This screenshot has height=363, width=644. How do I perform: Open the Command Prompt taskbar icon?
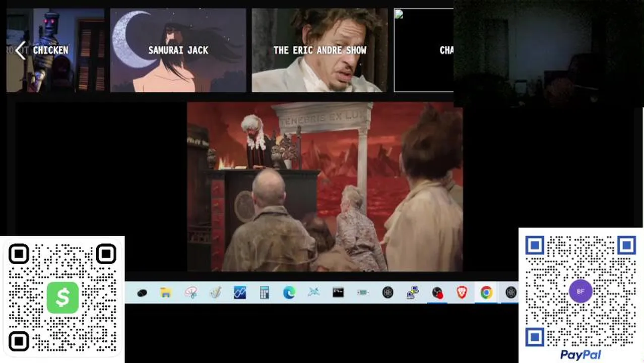pos(338,292)
